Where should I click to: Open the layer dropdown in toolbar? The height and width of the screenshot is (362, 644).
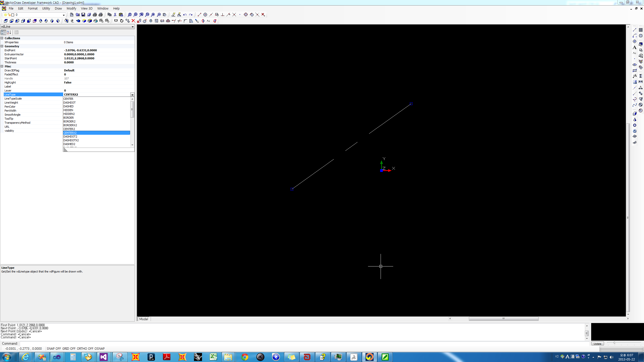(64, 15)
